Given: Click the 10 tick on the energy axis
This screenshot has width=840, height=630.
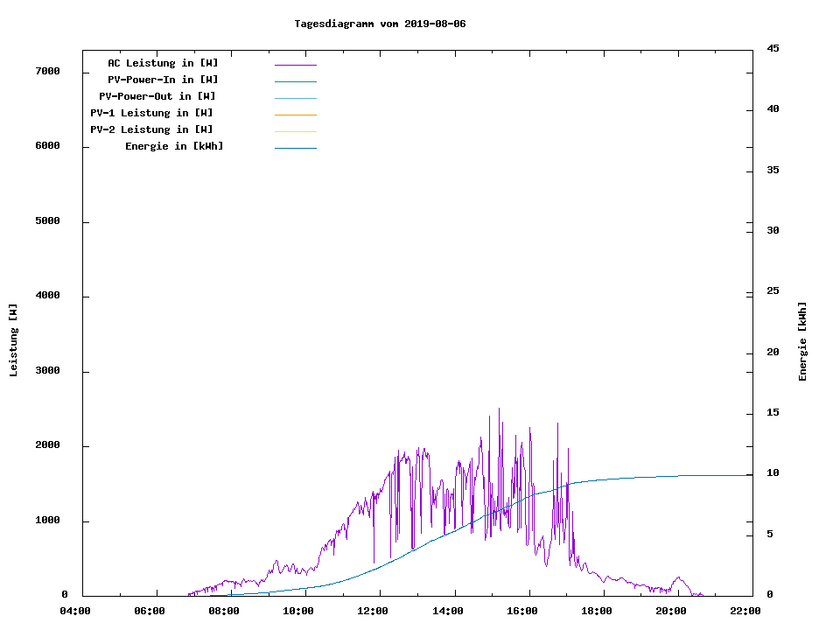Looking at the screenshot, I should (x=773, y=473).
